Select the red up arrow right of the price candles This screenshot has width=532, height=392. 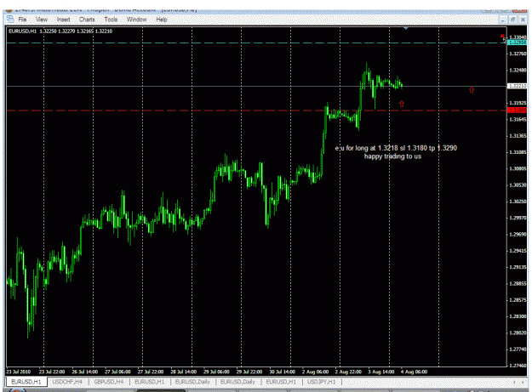tap(472, 90)
